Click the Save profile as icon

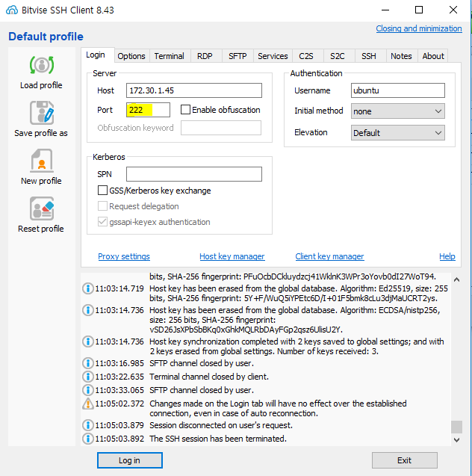click(42, 113)
